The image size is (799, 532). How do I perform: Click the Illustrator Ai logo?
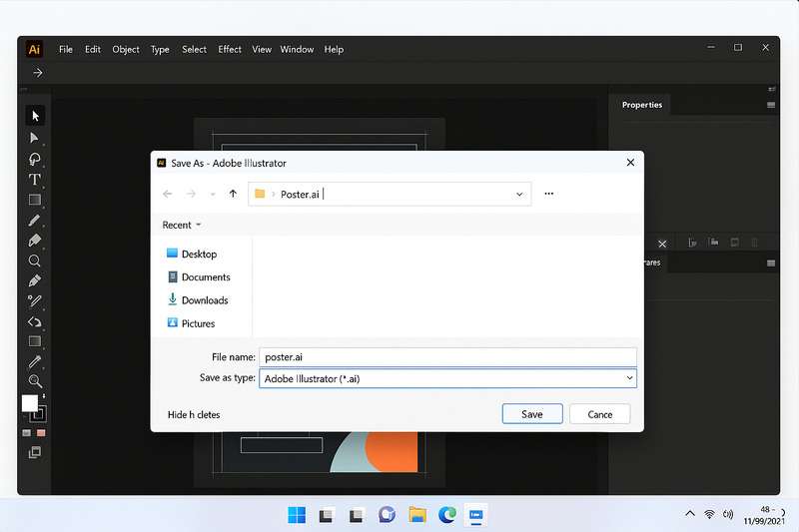point(34,49)
